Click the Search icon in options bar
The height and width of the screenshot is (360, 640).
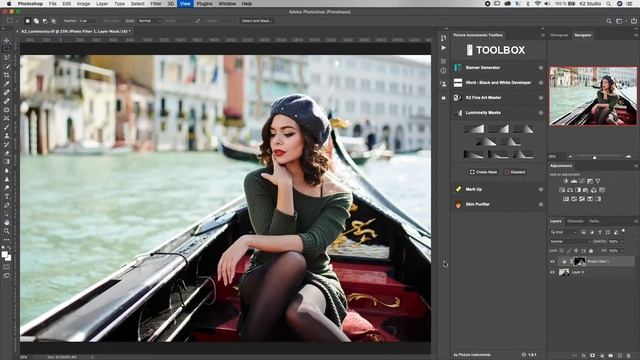[x=609, y=21]
